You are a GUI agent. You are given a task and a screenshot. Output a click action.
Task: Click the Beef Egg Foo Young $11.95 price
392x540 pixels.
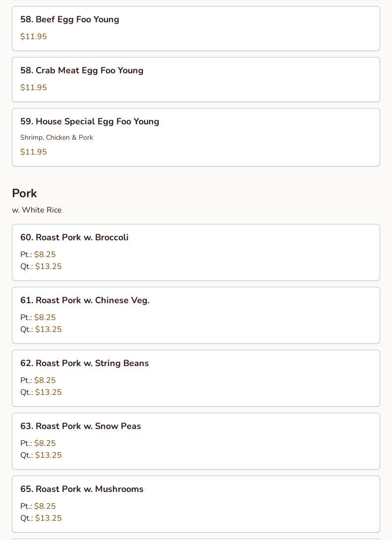click(x=34, y=37)
